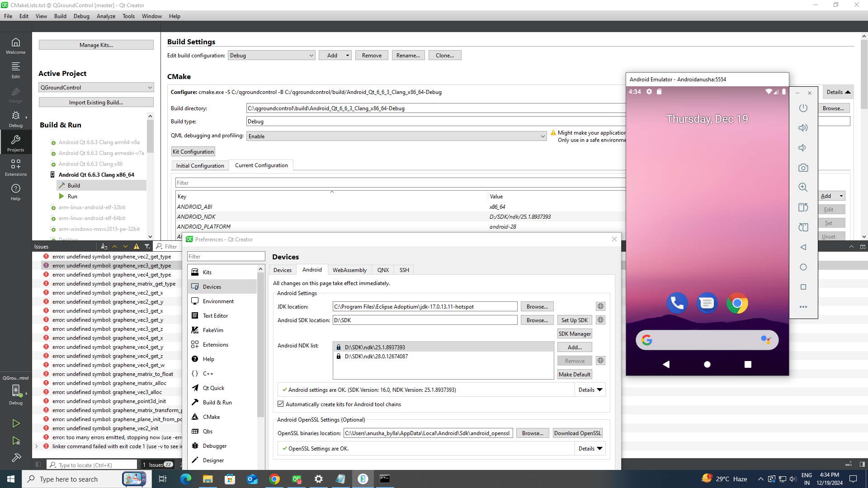The height and width of the screenshot is (488, 868).
Task: Open Extensions mode in sidebar
Action: [16, 168]
